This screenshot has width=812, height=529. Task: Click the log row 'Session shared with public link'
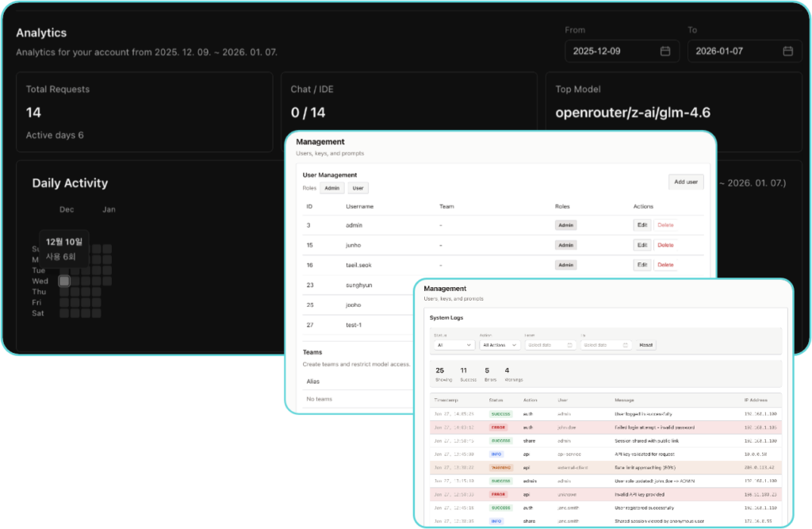tap(605, 441)
